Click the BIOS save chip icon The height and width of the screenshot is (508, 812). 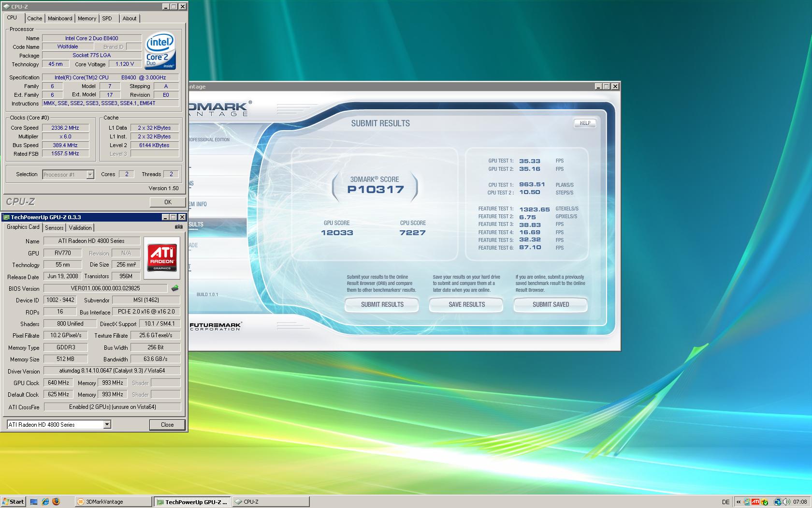point(174,288)
